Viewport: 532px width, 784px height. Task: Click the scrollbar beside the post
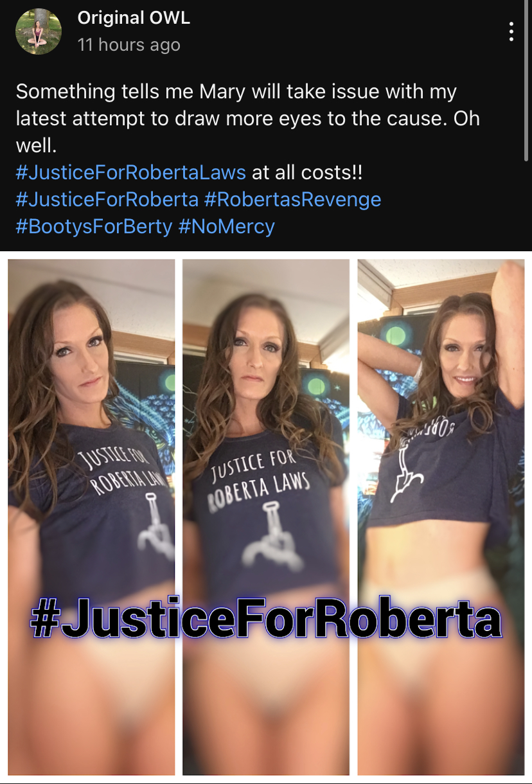(528, 80)
